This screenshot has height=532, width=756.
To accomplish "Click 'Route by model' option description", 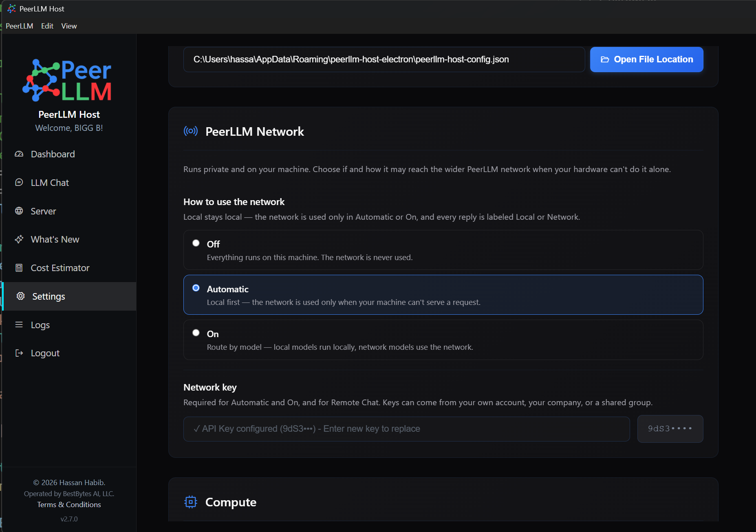I will [x=340, y=347].
